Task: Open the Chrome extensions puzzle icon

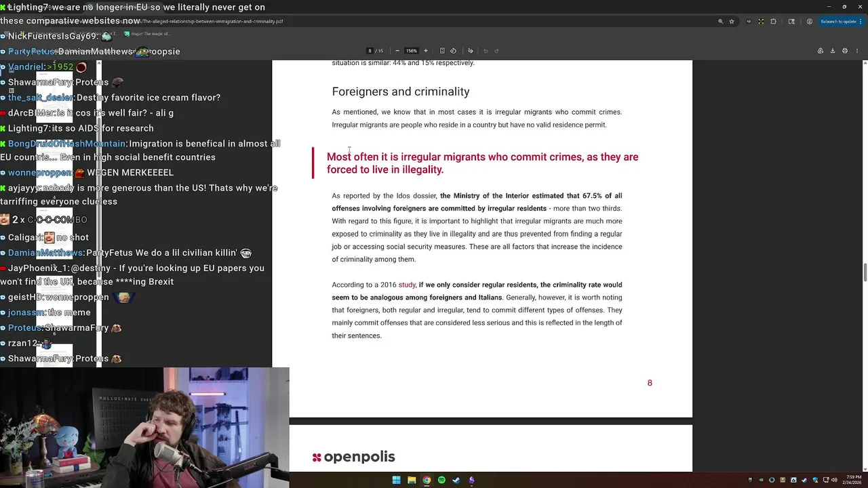Action: pos(773,22)
